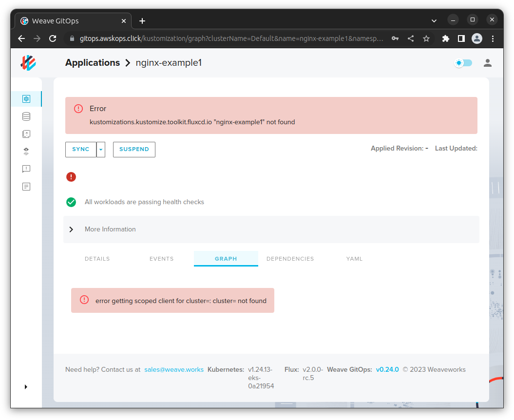
Task: Open the password key icon
Action: click(395, 38)
